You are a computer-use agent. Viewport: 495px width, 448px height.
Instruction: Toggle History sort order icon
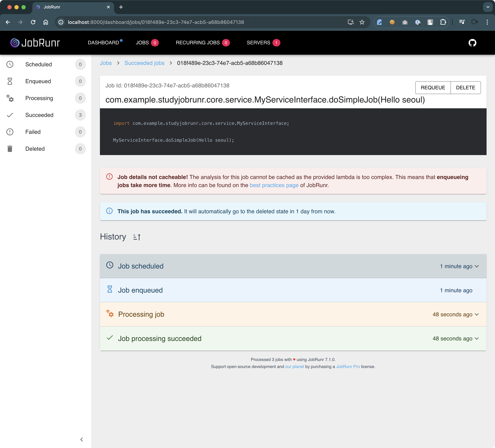137,237
